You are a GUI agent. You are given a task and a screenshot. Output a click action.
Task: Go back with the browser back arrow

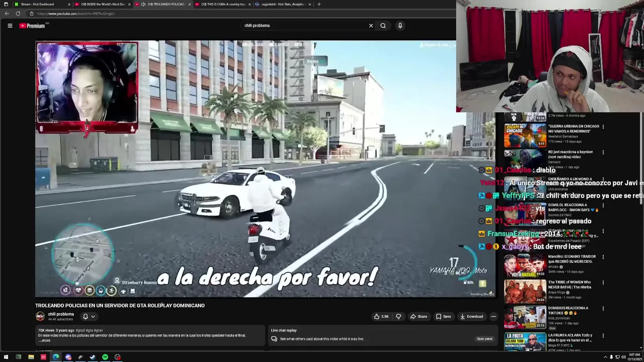pos(7,14)
